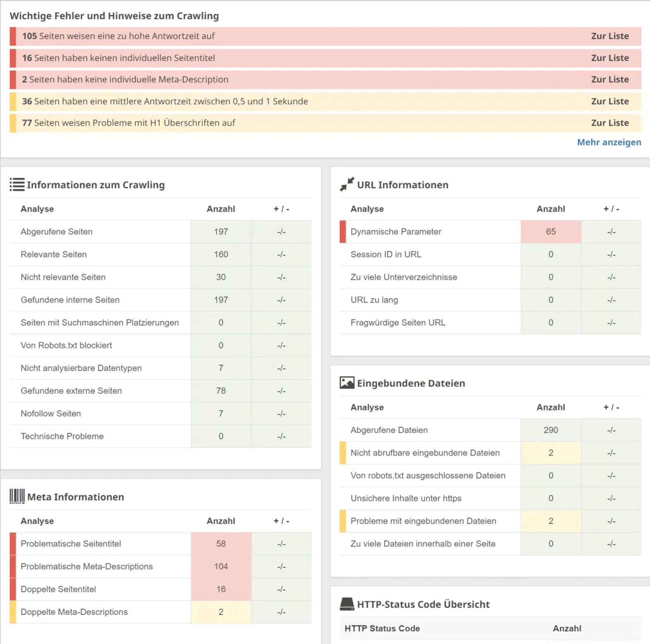Screen dimensions: 650x644
Task: Click the Nicht relevante Seiten row label
Action: (63, 277)
